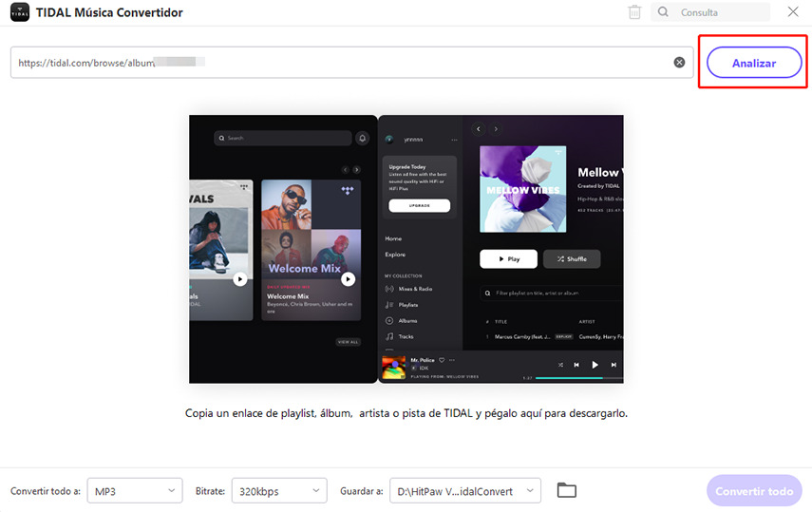The height and width of the screenshot is (512, 812).
Task: Click the TIDAL preview illustration image
Action: [x=406, y=249]
